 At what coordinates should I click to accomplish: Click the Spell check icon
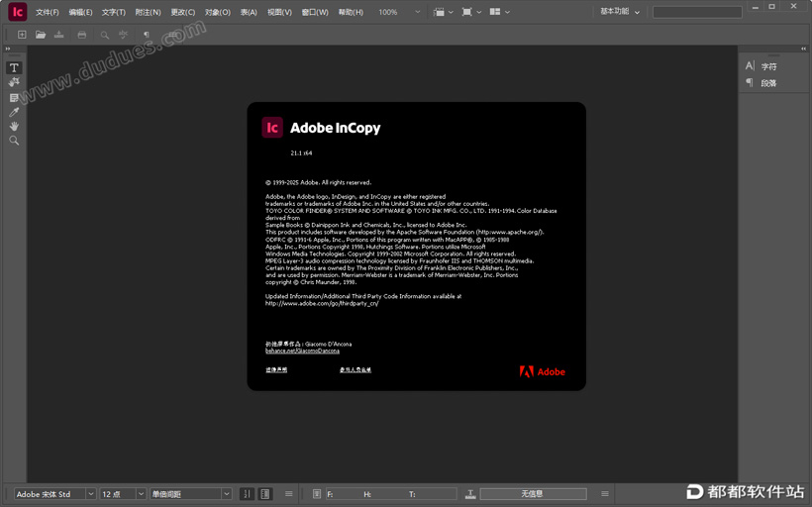(x=123, y=35)
